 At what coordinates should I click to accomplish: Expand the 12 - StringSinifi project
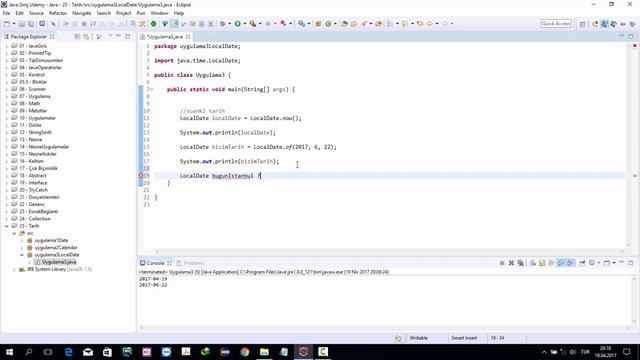pos(7,133)
